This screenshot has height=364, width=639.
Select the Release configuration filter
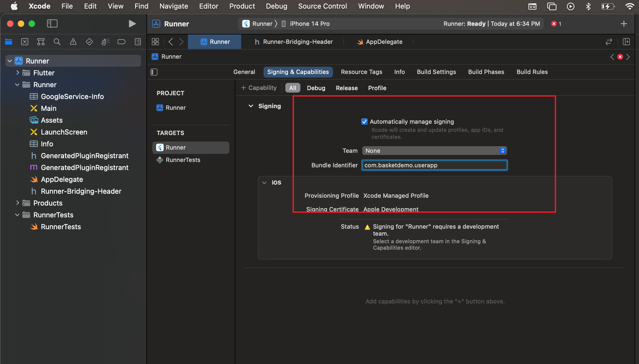tap(347, 88)
